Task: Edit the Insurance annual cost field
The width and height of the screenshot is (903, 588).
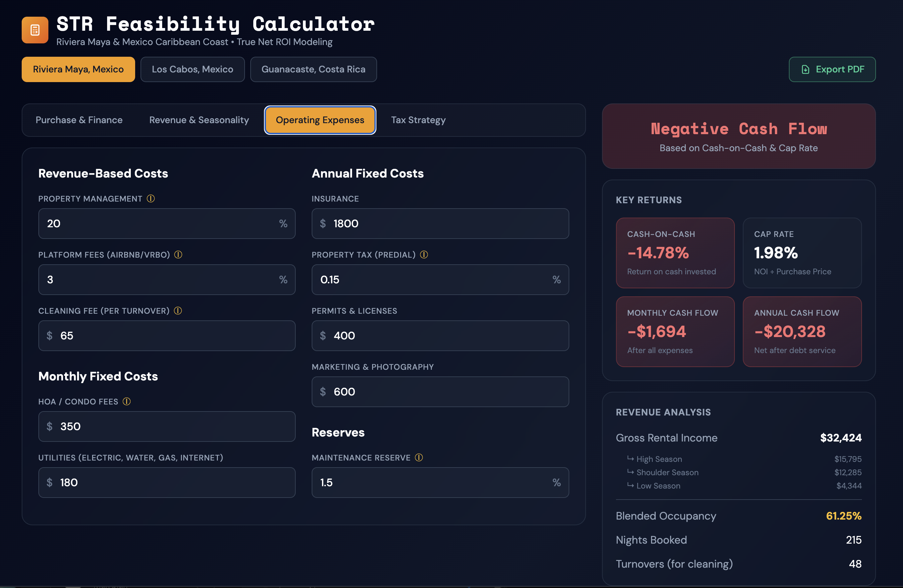Action: [440, 224]
